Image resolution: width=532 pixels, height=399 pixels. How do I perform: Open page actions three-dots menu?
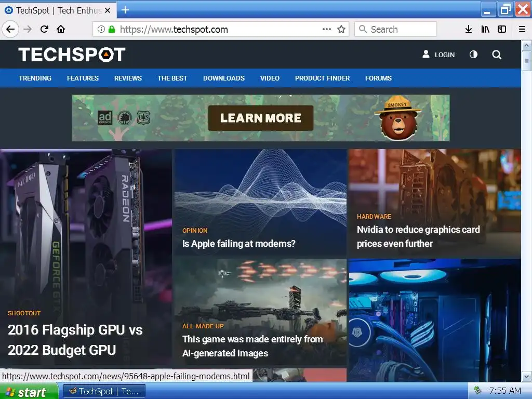326,29
